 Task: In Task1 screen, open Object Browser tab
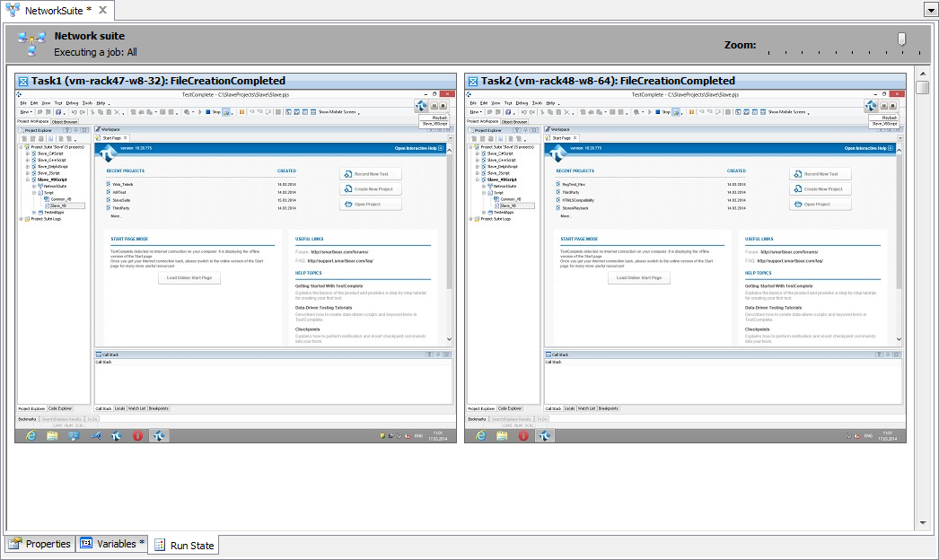point(65,121)
